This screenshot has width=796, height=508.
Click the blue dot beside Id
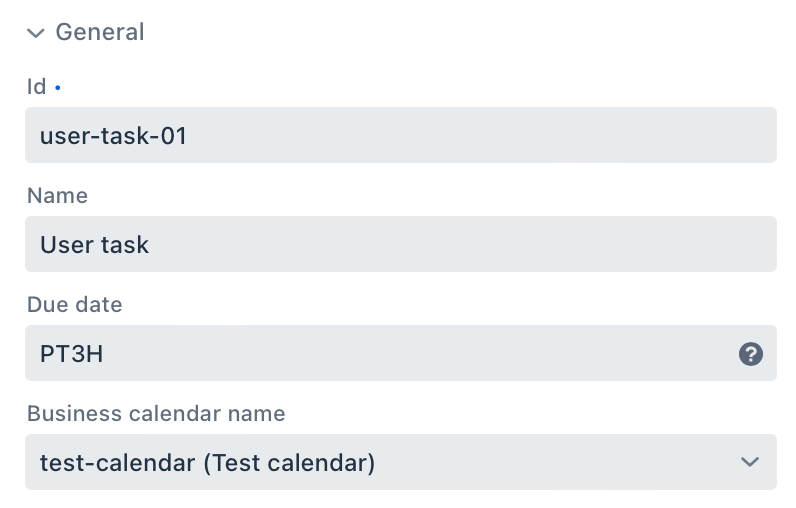(x=58, y=88)
